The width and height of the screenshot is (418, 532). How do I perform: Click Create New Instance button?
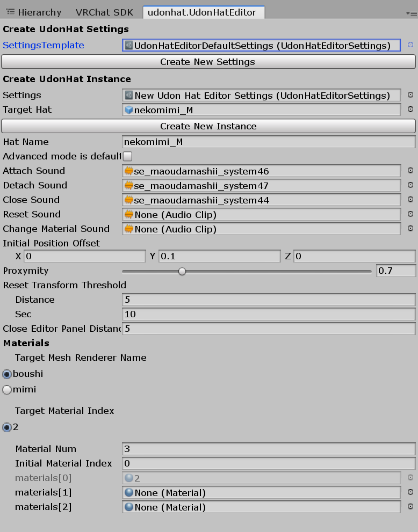click(x=208, y=126)
